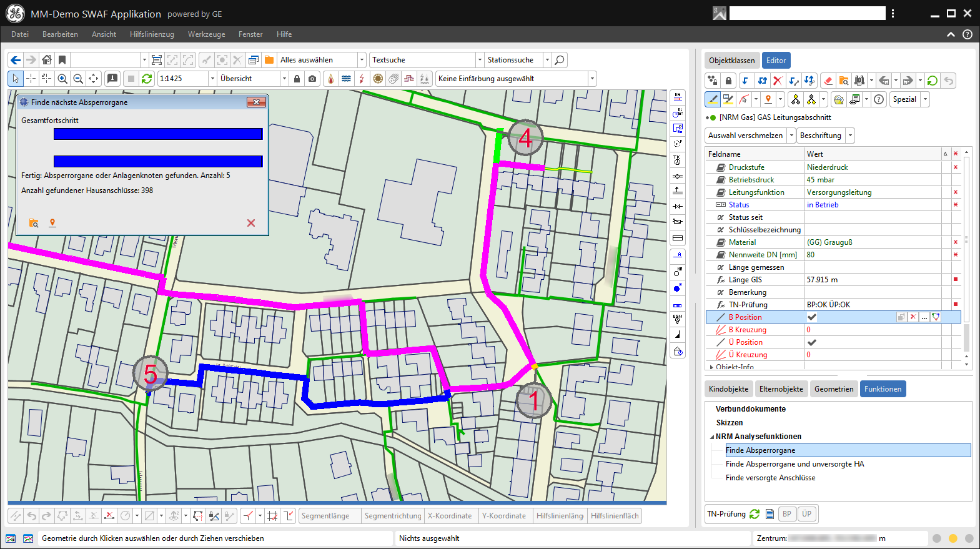Switch to the Objektklassen tab
Viewport: 980px width, 549px height.
[x=731, y=61]
